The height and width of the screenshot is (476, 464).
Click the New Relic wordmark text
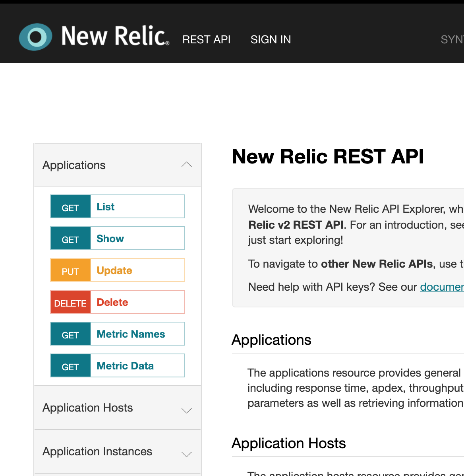point(115,36)
